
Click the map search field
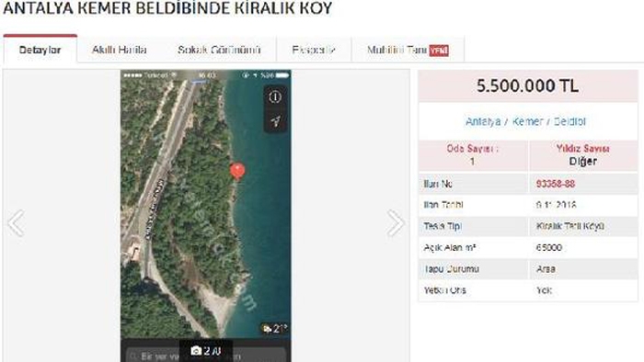pos(206,356)
